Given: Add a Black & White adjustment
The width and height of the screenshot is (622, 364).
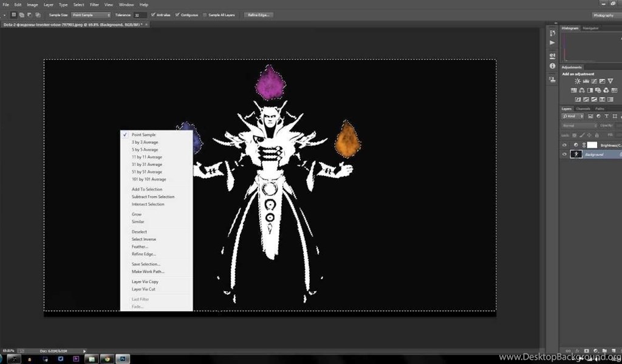Looking at the screenshot, I should (590, 90).
